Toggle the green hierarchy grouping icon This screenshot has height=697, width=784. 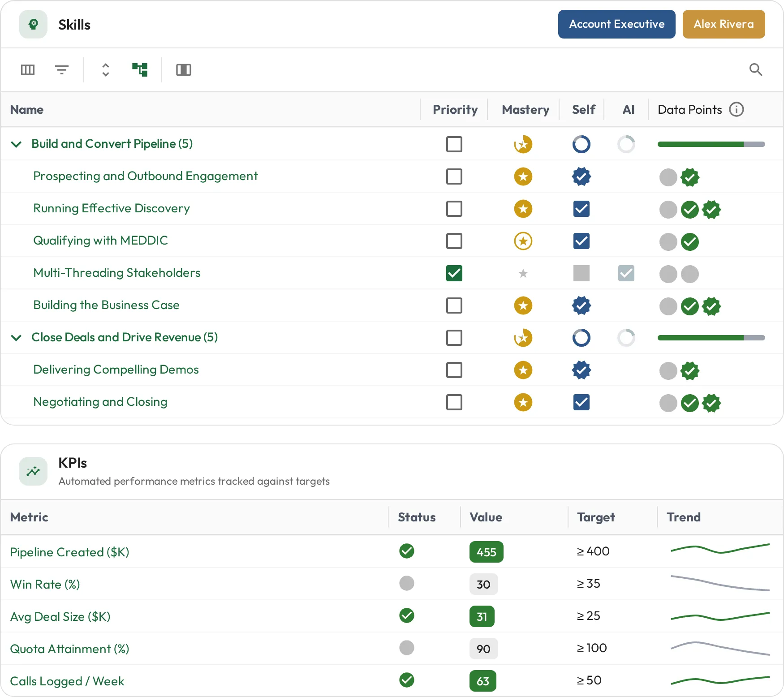(x=140, y=70)
